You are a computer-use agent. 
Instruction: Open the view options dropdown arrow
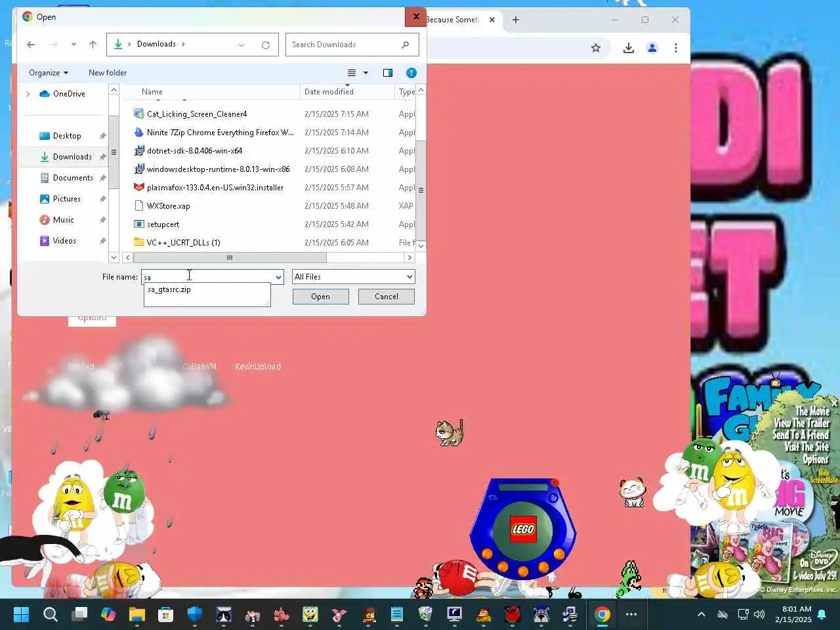pos(366,73)
